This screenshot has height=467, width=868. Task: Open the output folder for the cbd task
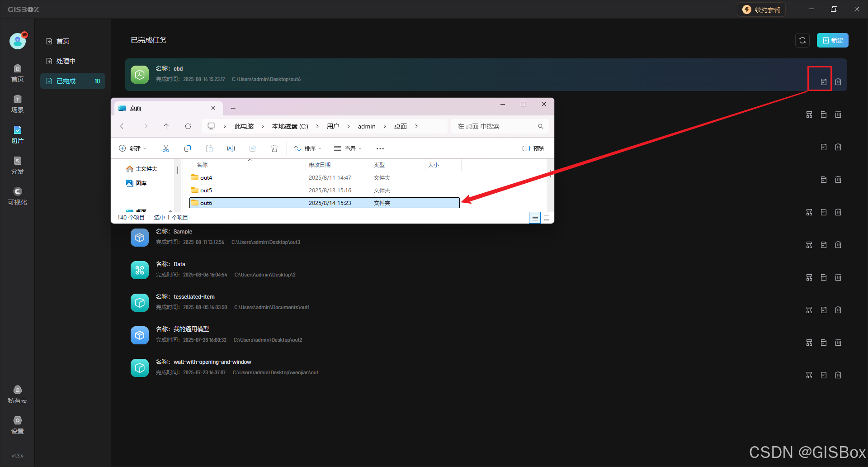coord(823,82)
